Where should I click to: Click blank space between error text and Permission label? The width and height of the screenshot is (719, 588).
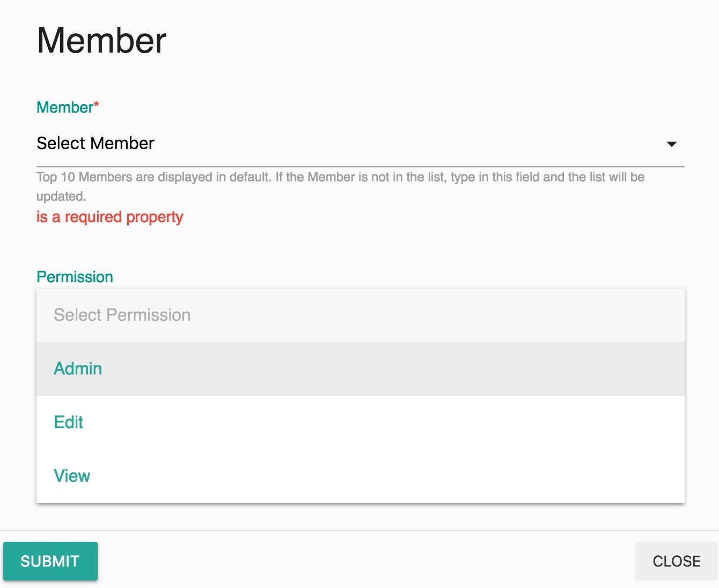[359, 247]
